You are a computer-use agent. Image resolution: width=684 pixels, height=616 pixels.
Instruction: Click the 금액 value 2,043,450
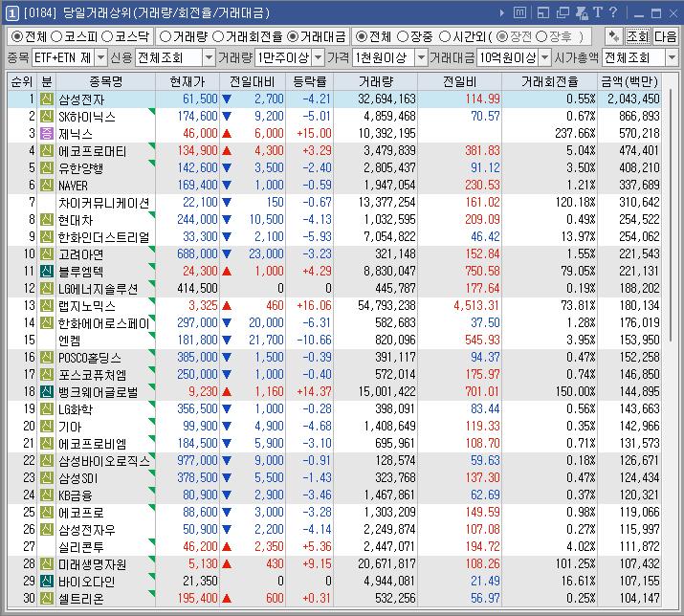point(633,99)
